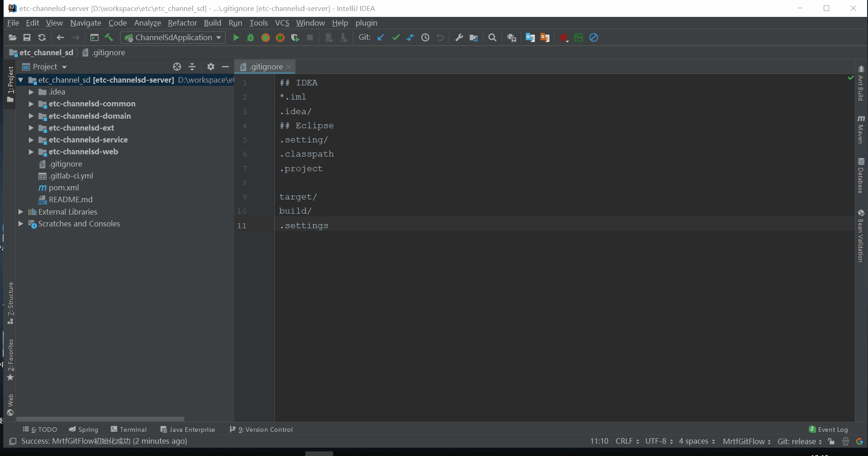The image size is (868, 456).
Task: Click the Synchronize refresh icon
Action: click(x=42, y=37)
